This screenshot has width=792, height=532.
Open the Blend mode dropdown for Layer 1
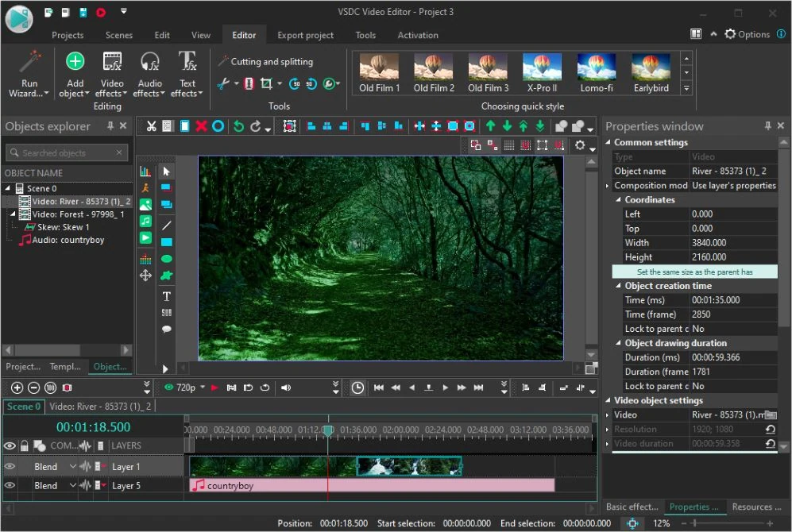[71, 466]
